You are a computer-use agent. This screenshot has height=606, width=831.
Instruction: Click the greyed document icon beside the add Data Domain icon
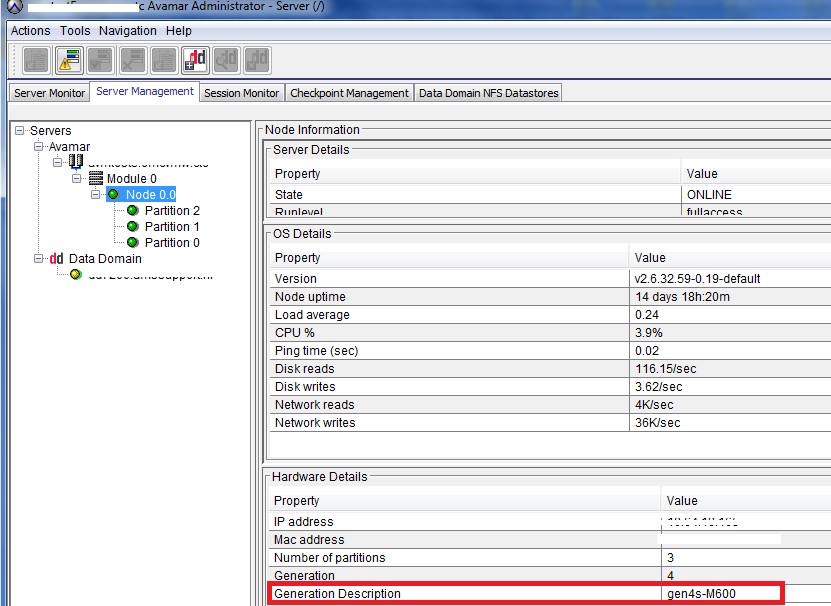pyautogui.click(x=164, y=60)
